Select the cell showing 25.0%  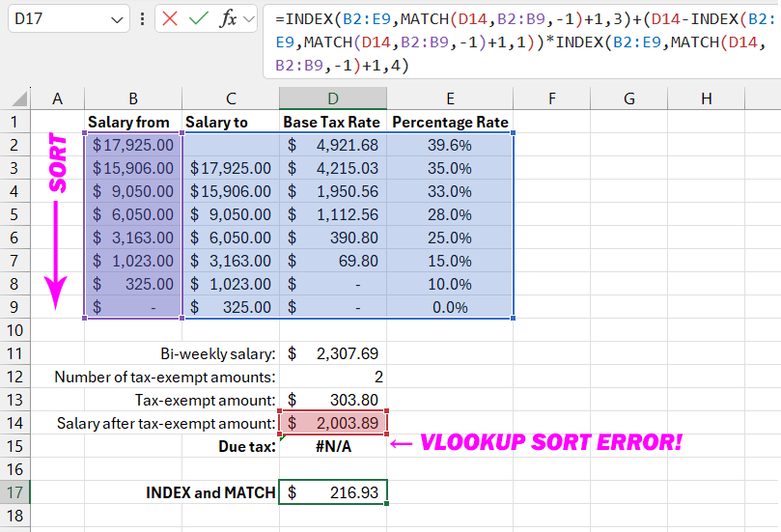[450, 238]
